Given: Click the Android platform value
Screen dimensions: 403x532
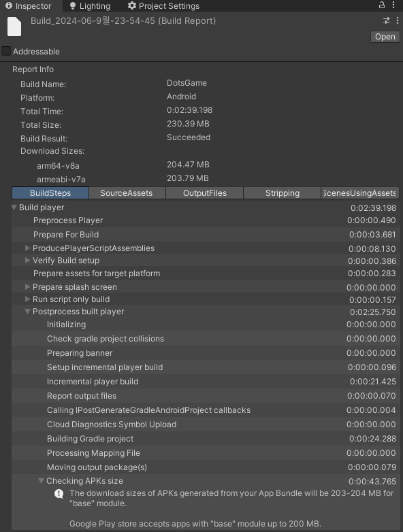Looking at the screenshot, I should click(181, 97).
